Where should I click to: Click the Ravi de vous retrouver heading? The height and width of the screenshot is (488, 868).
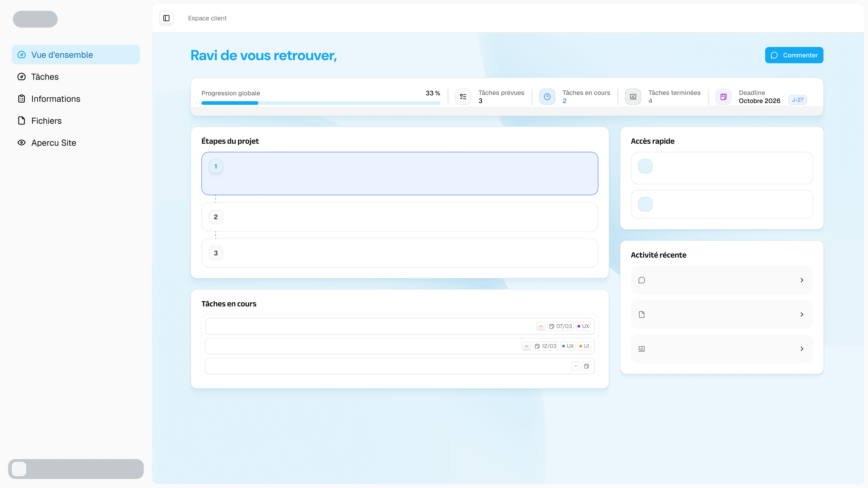pyautogui.click(x=264, y=55)
